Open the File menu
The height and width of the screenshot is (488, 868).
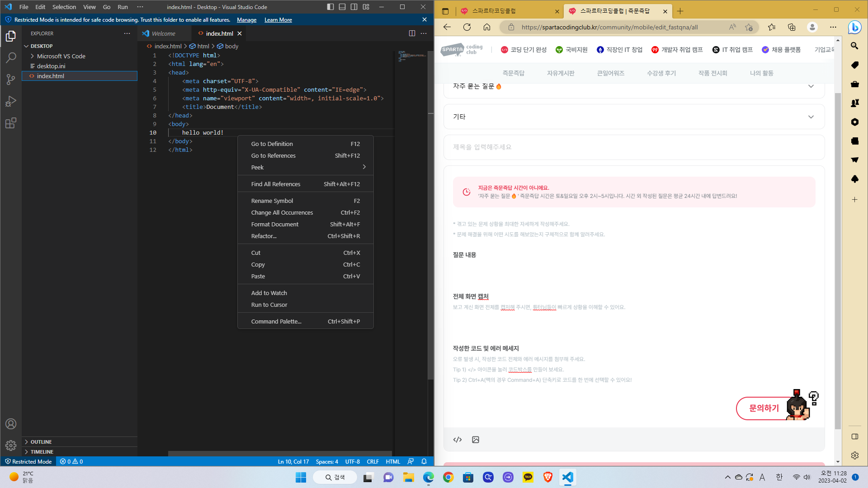pos(24,7)
